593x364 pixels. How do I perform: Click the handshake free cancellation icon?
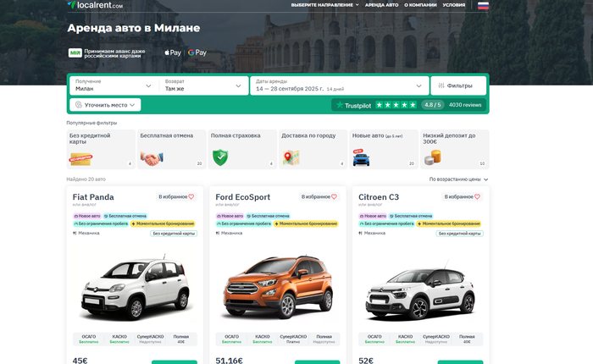(152, 158)
